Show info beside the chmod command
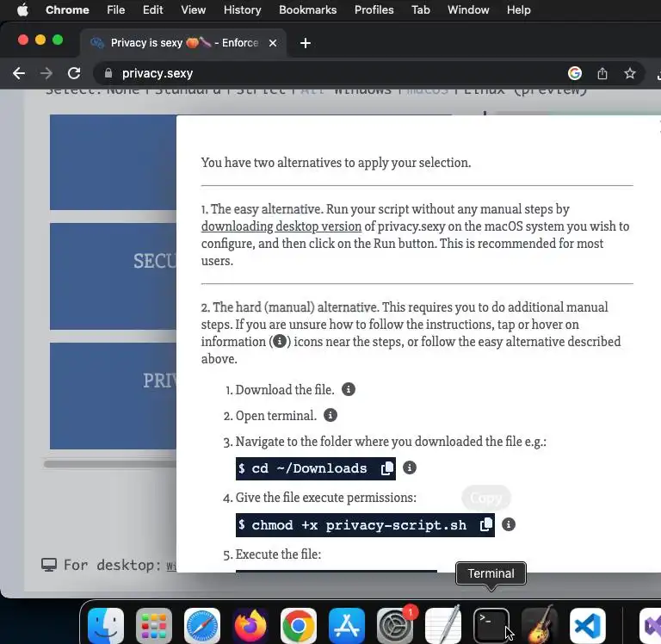 click(x=509, y=524)
